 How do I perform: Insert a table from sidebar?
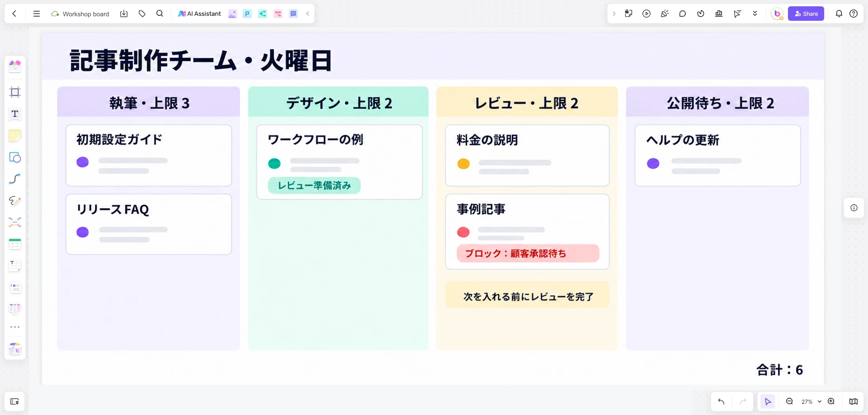tap(15, 244)
